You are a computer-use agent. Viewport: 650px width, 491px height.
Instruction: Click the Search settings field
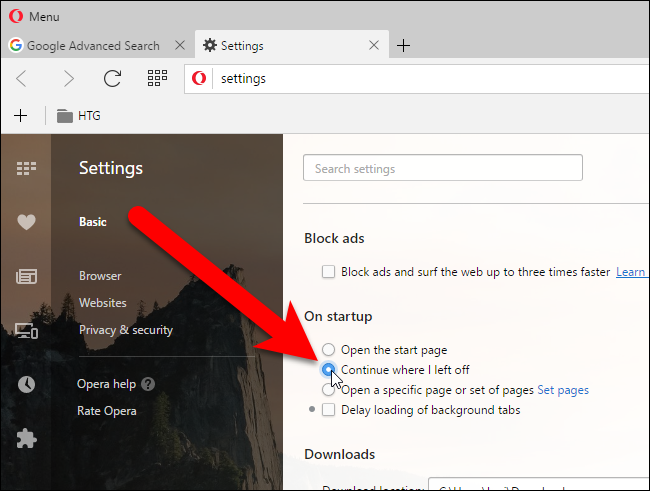pos(443,168)
